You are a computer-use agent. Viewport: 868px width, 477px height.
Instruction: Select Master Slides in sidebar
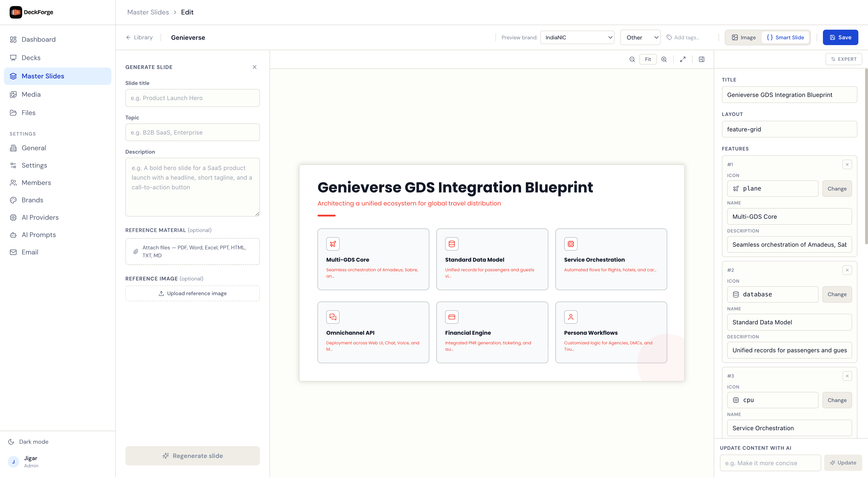click(x=57, y=76)
